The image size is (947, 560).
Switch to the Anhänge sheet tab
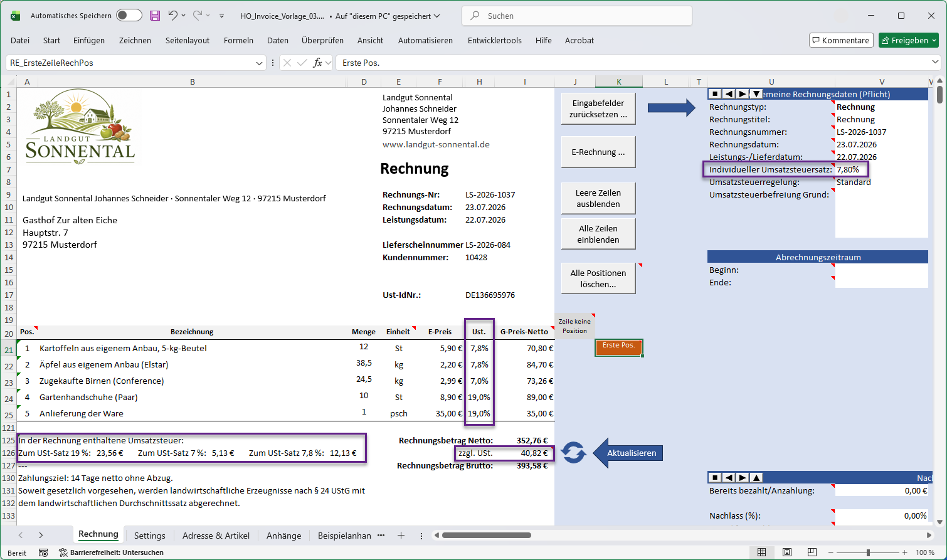(x=283, y=536)
